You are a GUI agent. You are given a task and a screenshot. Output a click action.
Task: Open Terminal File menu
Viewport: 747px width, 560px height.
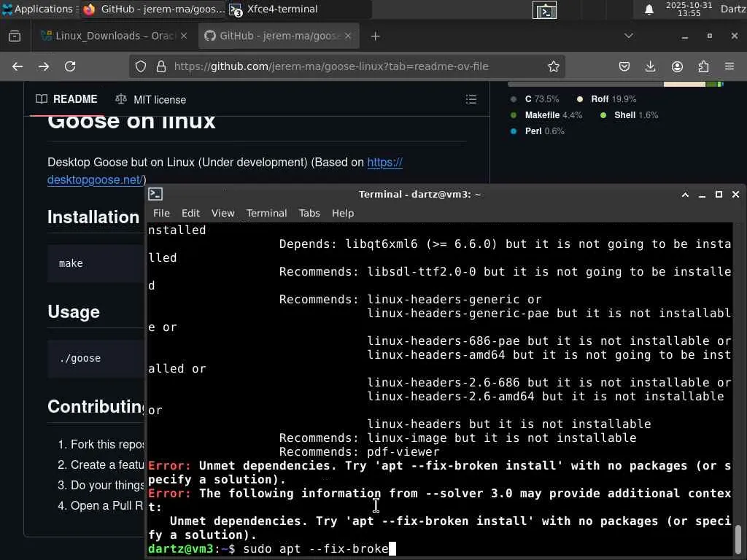[x=161, y=213]
